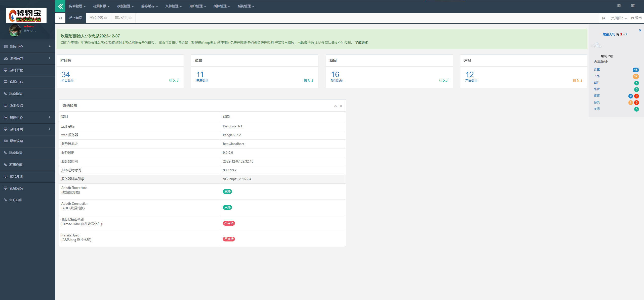The height and width of the screenshot is (300, 644).
Task: Open 内容管理 dropdown menu
Action: click(77, 6)
